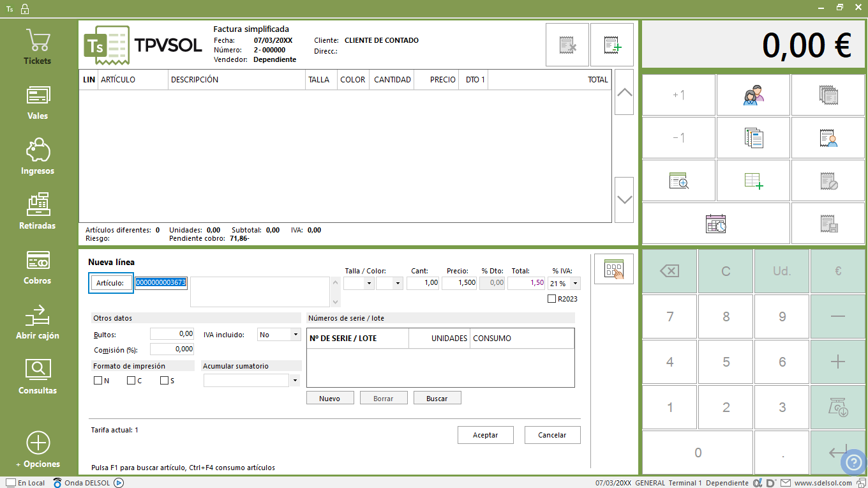Click the Artículo button
Viewport: 868px width, 488px height.
coord(110,283)
